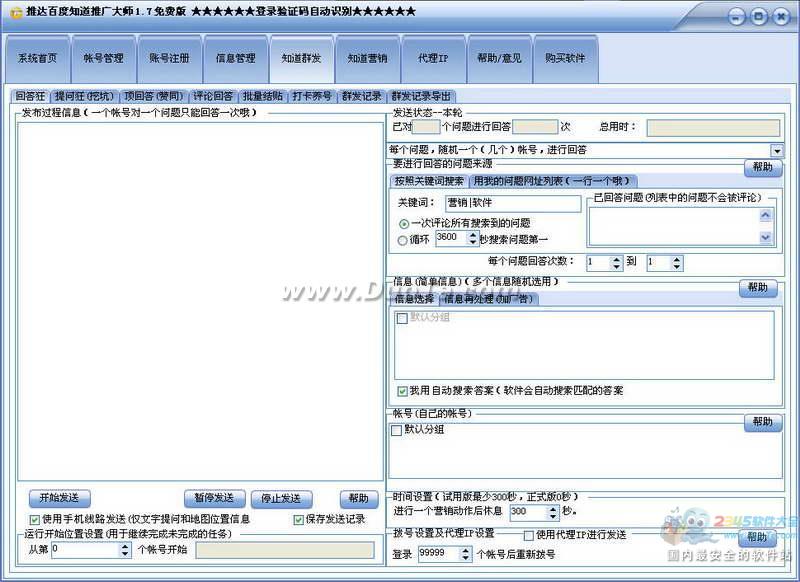This screenshot has width=800, height=582.
Task: Click the 暂停发送 button
Action: tap(214, 498)
